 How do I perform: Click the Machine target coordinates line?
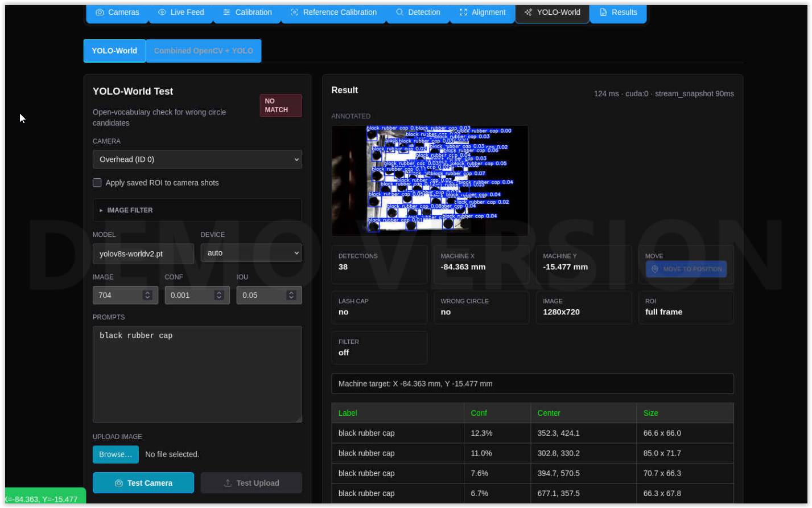coord(533,384)
